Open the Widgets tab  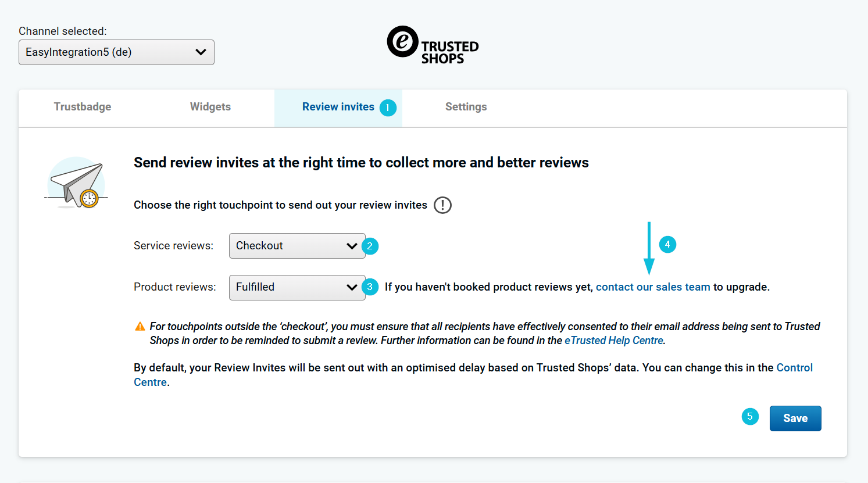tap(210, 107)
